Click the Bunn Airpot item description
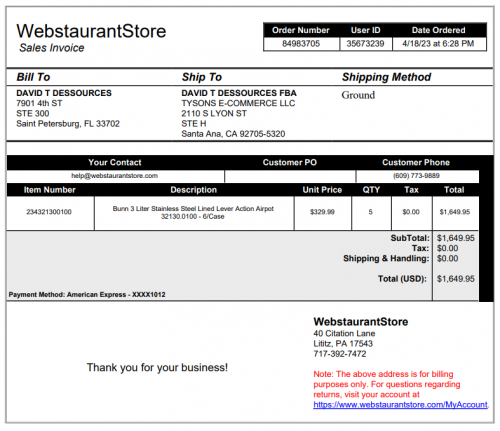Viewport: 500px width, 431px height. pos(193,213)
